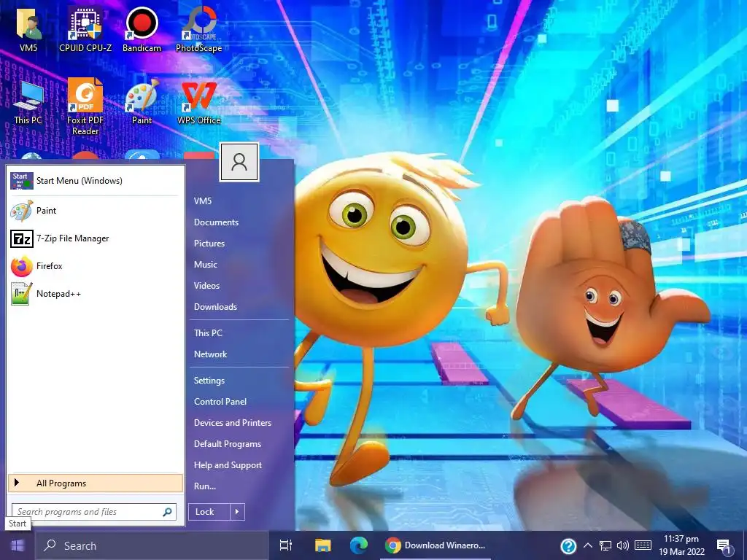Open Videos from the Start menu

point(206,286)
